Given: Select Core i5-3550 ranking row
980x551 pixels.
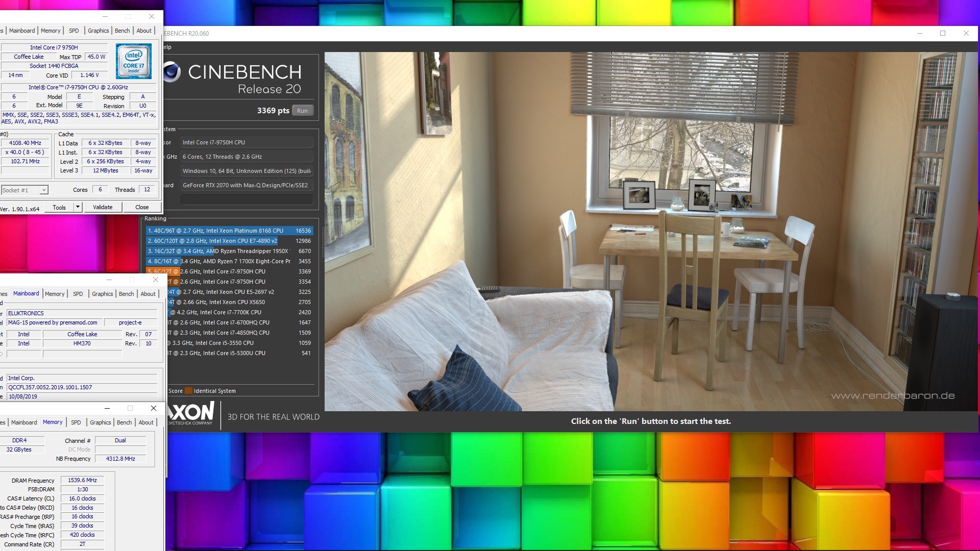Looking at the screenshot, I should tap(239, 343).
